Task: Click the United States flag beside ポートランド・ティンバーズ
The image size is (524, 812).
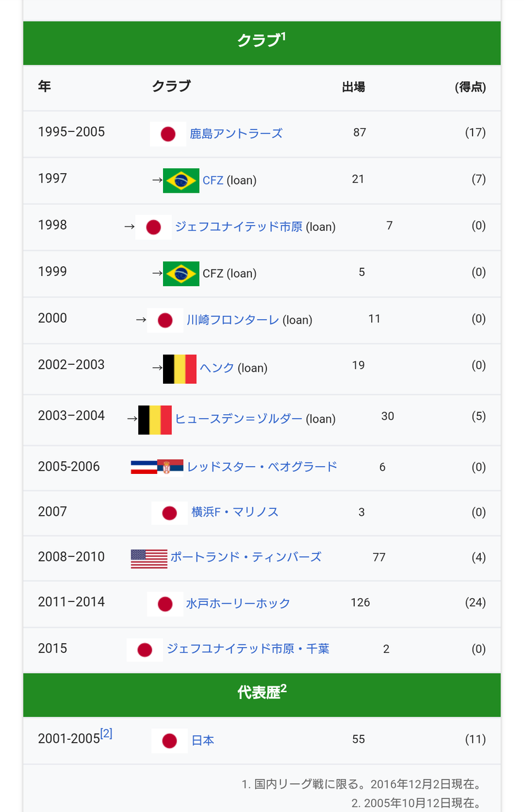Action: tap(149, 559)
